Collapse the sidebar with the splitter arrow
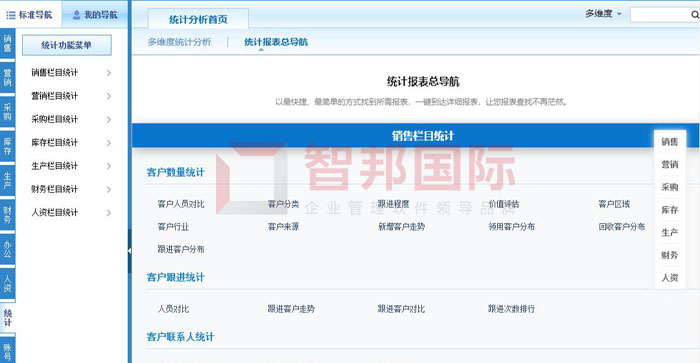 pos(129,251)
